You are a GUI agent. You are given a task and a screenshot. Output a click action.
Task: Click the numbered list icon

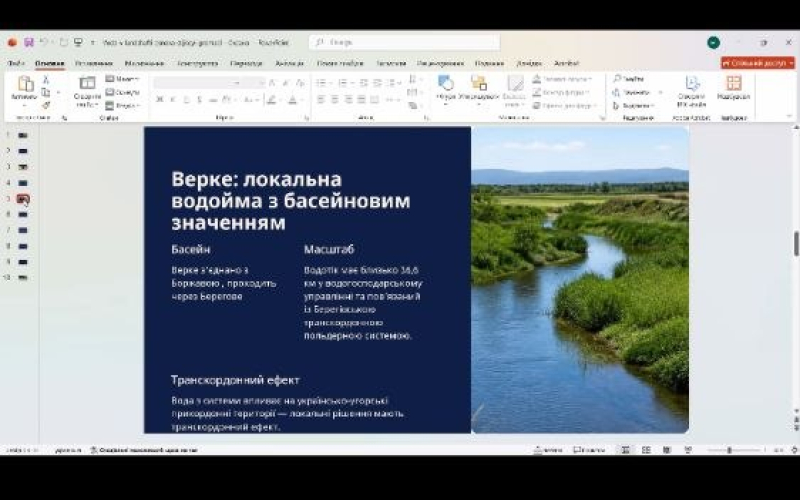coord(343,83)
